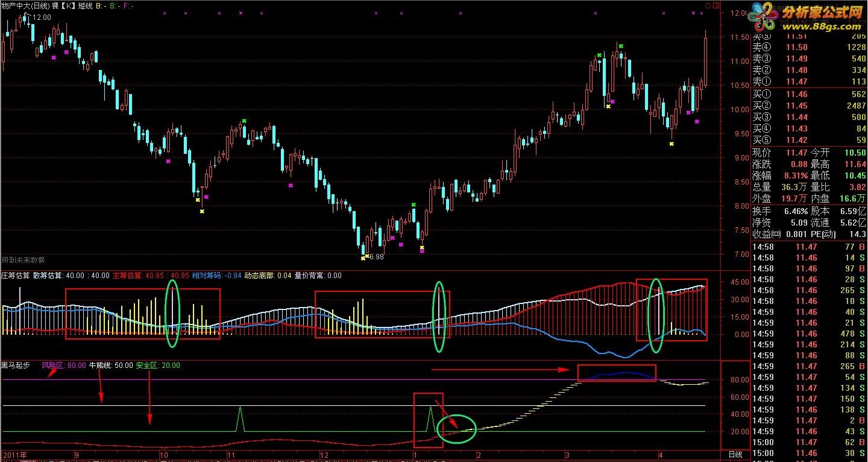Image resolution: width=868 pixels, height=462 pixels.
Task: Click the 动态底部 0.04 label
Action: pos(267,276)
